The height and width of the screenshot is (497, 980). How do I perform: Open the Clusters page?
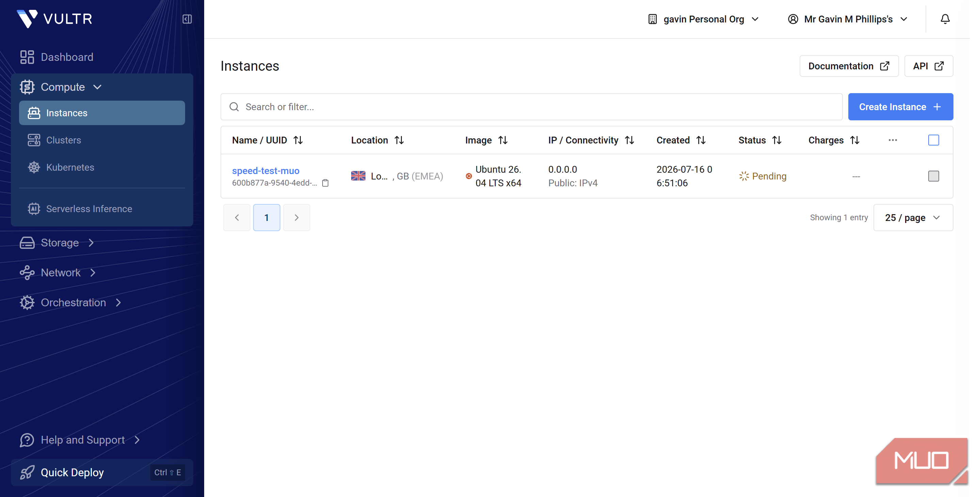tap(64, 140)
